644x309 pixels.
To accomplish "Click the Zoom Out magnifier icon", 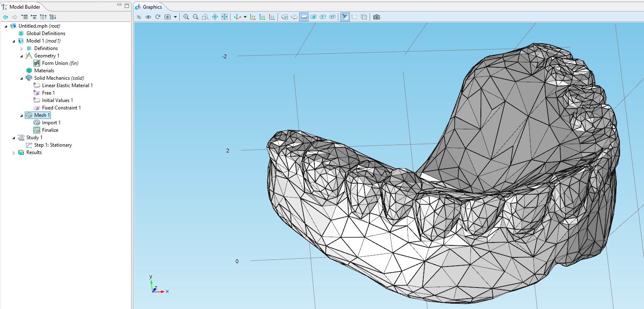I will click(x=196, y=17).
